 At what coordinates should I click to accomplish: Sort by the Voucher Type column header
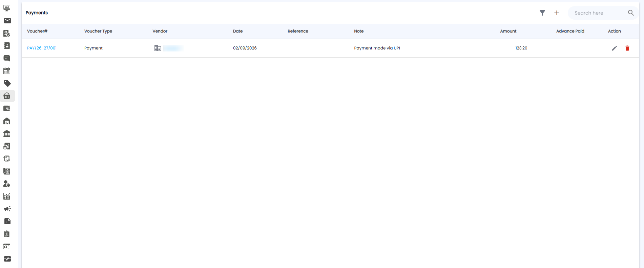tap(98, 31)
